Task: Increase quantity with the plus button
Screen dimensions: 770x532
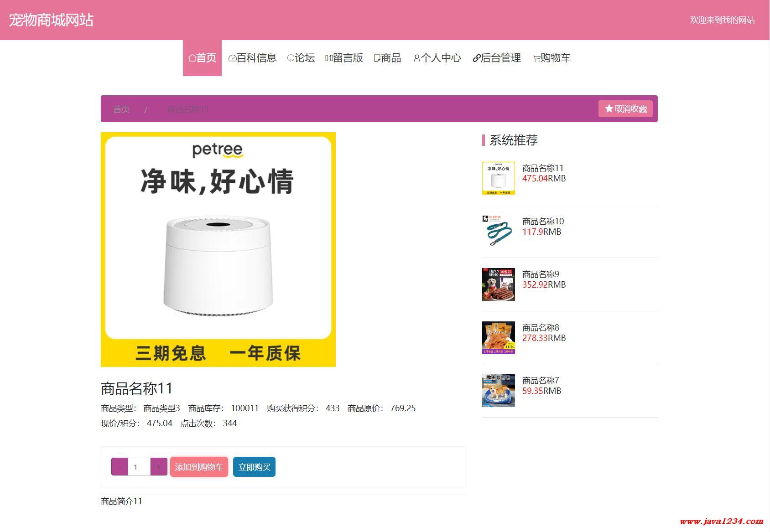Action: click(x=159, y=467)
